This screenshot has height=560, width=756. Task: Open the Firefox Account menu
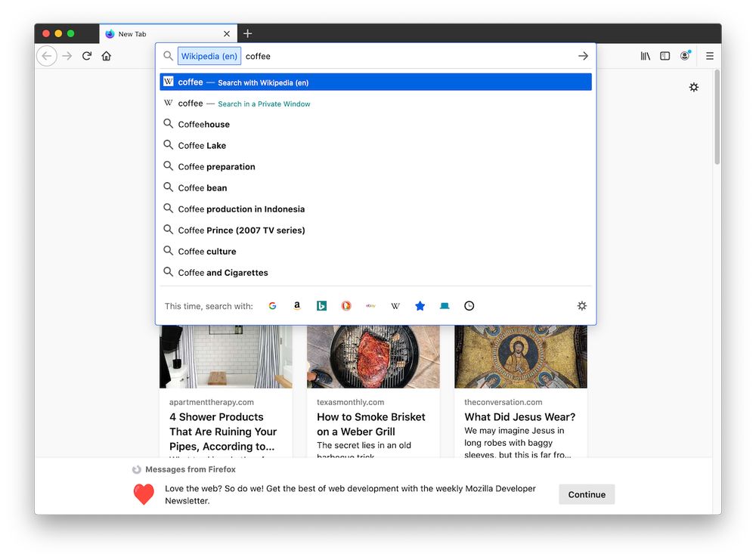tap(685, 56)
